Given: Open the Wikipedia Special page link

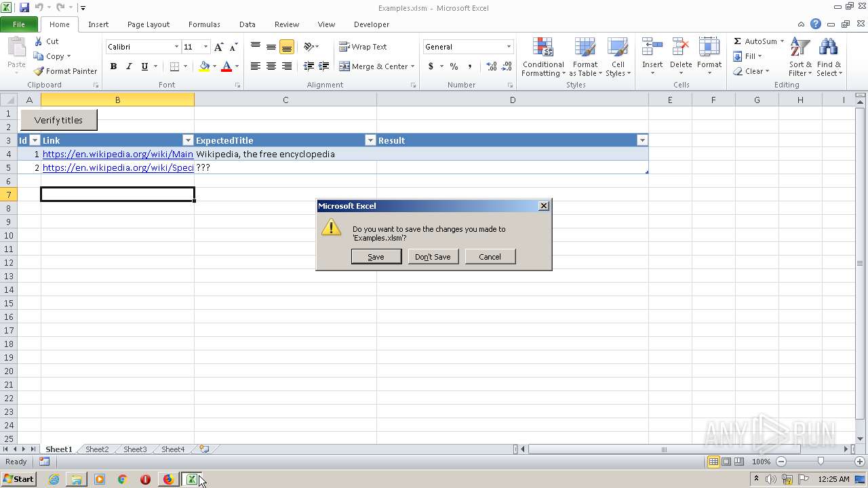Looking at the screenshot, I should (x=118, y=167).
